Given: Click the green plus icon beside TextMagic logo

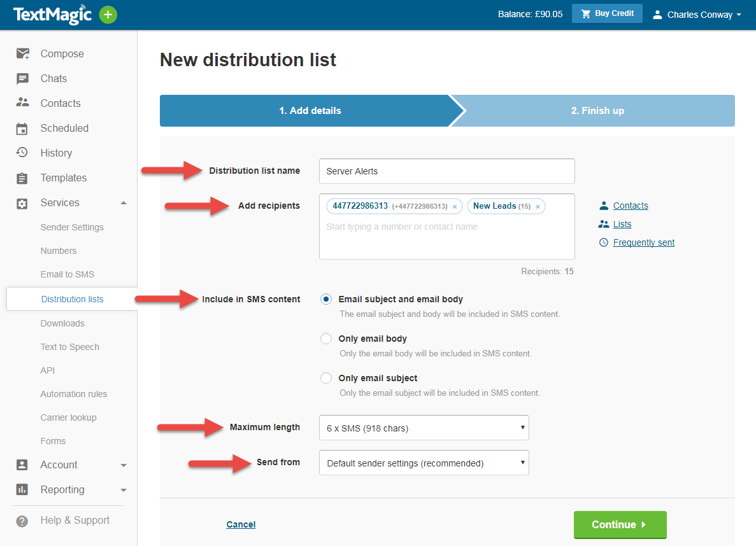Looking at the screenshot, I should click(108, 15).
